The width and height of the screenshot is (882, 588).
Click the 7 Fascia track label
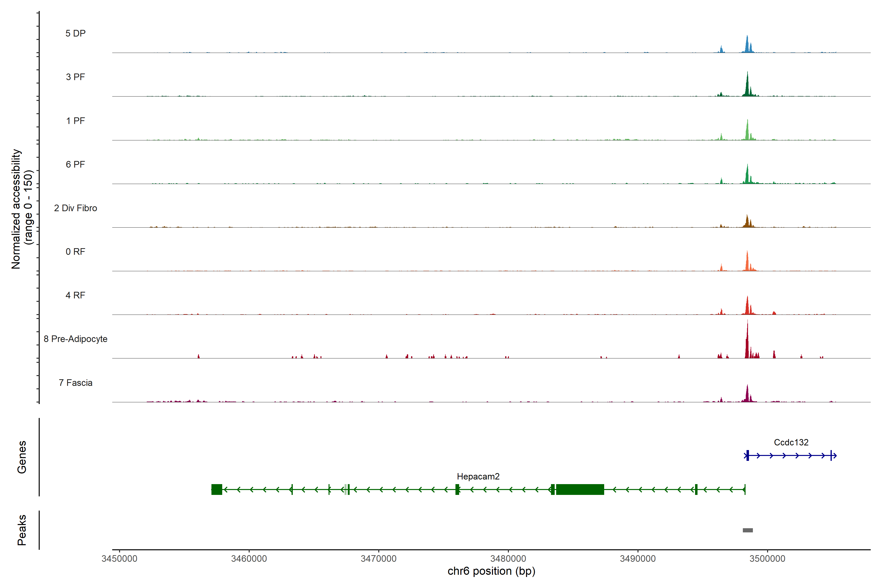75,382
